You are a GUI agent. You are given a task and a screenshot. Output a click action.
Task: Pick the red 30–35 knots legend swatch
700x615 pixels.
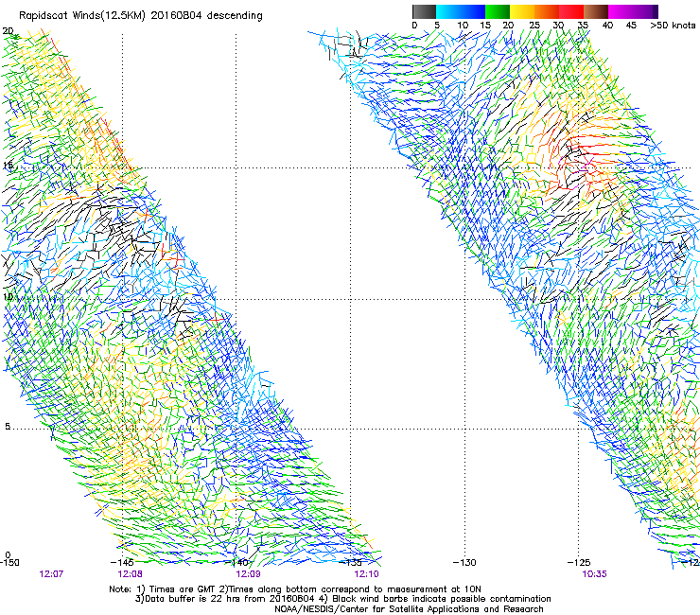point(571,11)
